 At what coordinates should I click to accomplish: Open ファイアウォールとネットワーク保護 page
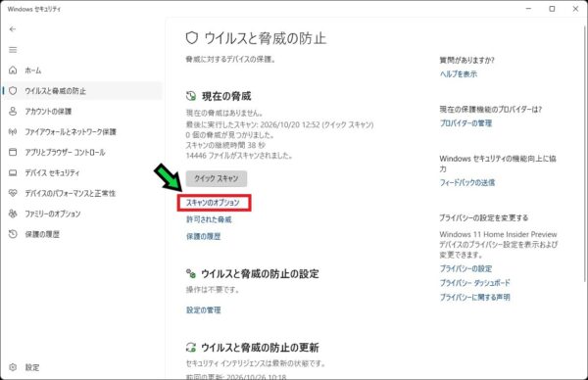(82, 131)
